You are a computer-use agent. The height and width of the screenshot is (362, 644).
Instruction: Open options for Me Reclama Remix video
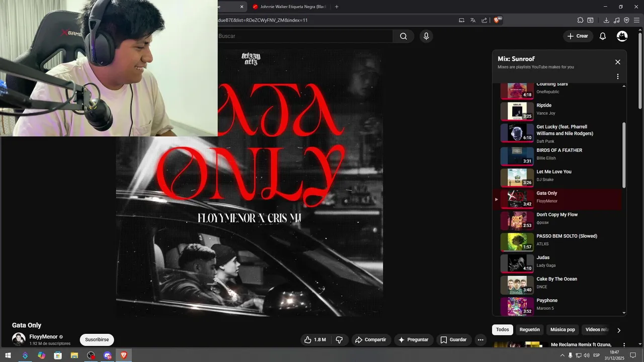point(624,345)
